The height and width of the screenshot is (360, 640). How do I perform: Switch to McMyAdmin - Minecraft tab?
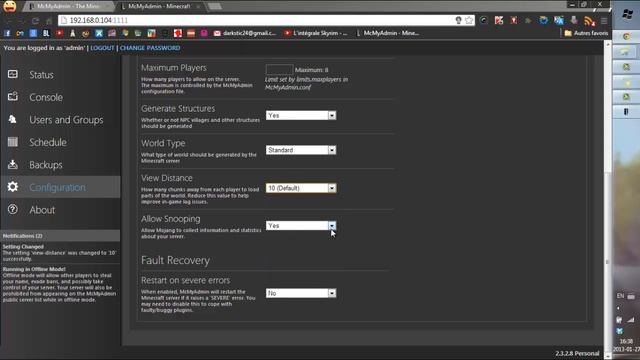[x=160, y=6]
